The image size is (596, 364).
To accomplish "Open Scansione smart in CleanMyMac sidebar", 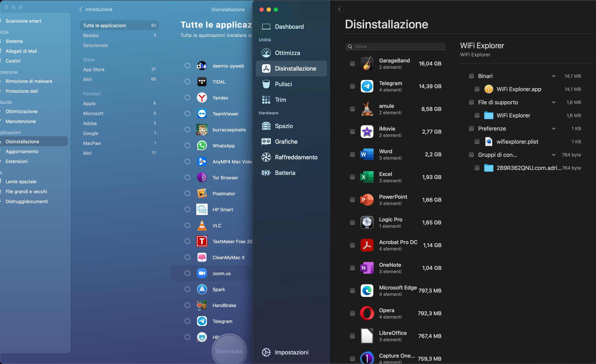I will click(x=34, y=21).
